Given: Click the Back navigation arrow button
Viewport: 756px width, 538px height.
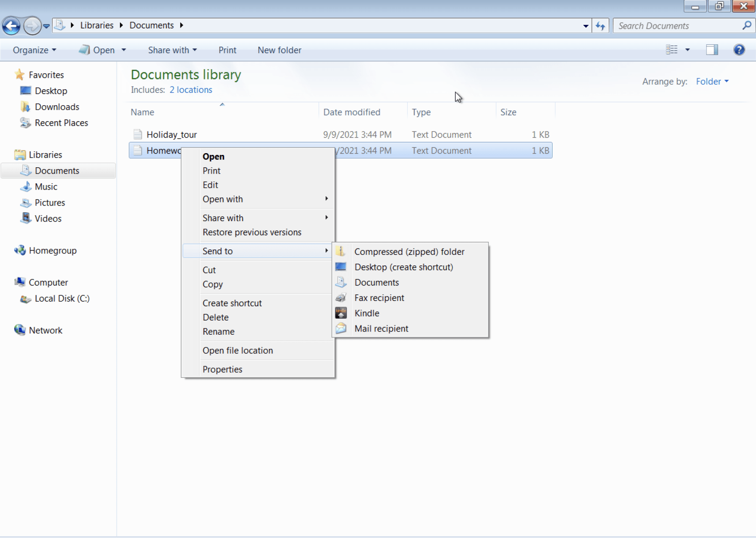Looking at the screenshot, I should click(x=12, y=26).
